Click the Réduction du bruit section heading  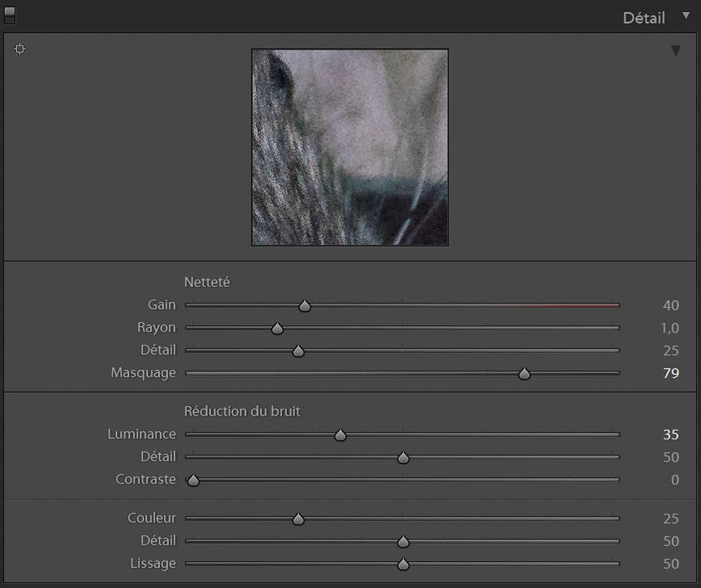point(242,411)
